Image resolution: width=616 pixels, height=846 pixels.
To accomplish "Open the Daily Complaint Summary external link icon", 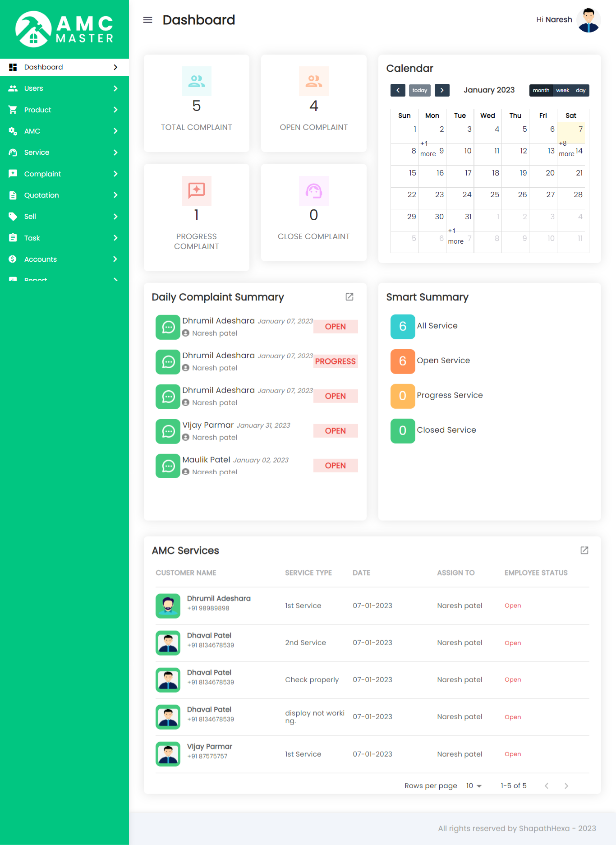I will (349, 297).
